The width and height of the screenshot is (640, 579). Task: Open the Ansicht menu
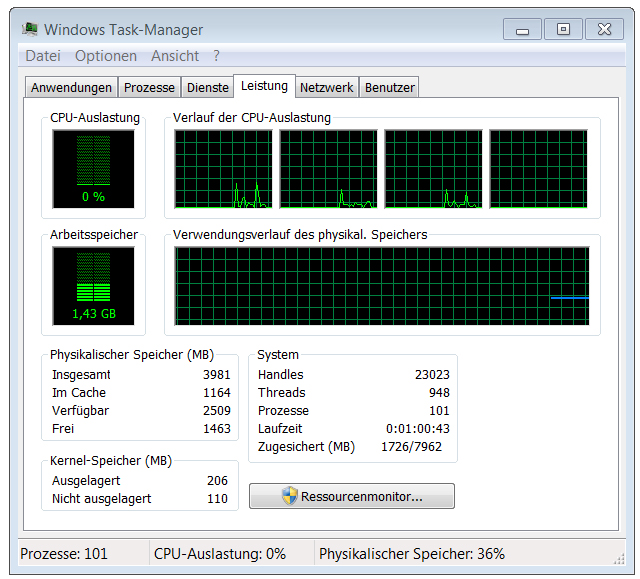coord(175,55)
